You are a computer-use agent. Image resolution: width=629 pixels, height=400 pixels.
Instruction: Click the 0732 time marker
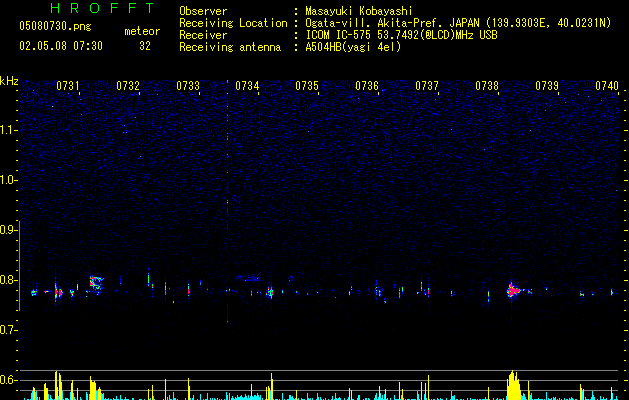click(x=128, y=86)
